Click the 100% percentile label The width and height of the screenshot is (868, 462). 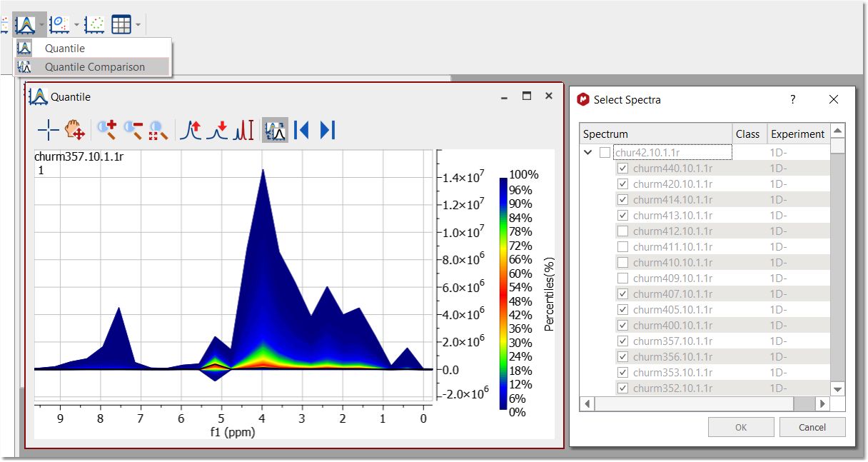pyautogui.click(x=524, y=175)
